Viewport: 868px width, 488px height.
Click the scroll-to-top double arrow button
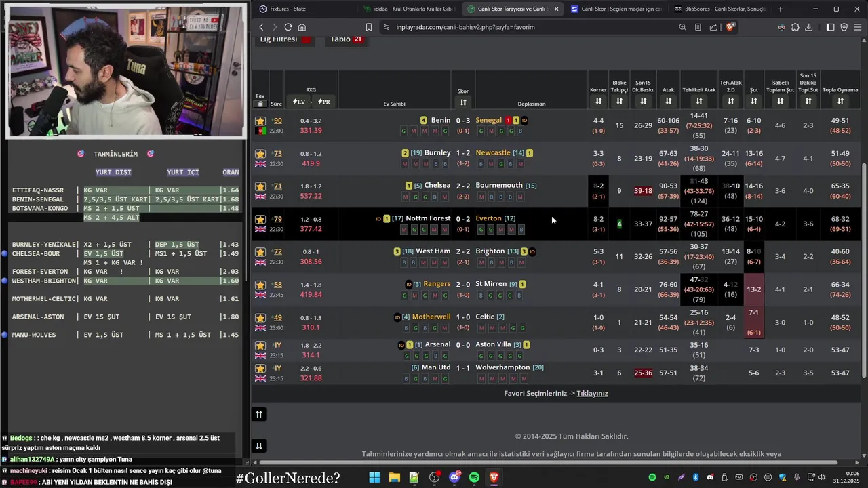point(258,414)
